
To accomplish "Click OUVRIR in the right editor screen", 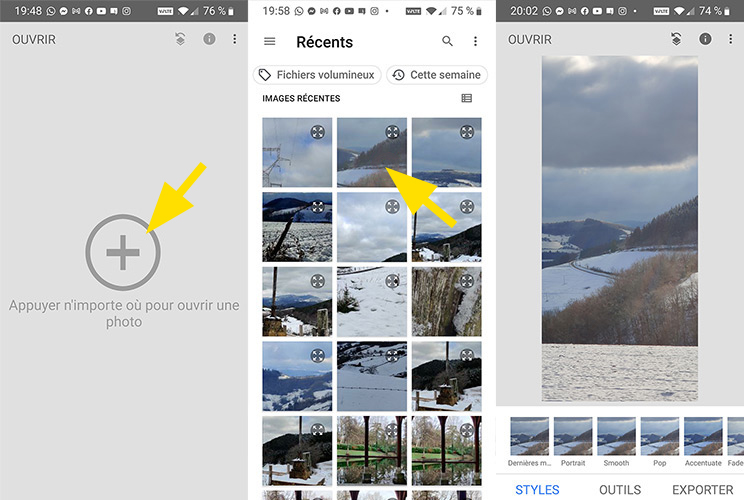I will click(530, 39).
